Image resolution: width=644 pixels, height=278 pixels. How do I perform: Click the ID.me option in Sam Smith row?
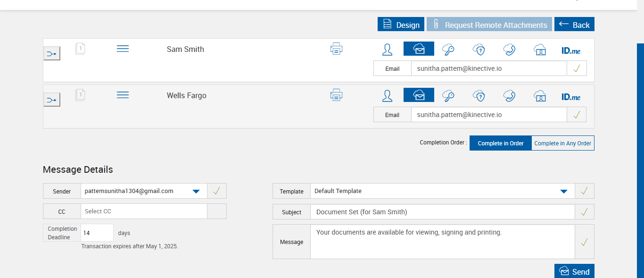coord(570,50)
